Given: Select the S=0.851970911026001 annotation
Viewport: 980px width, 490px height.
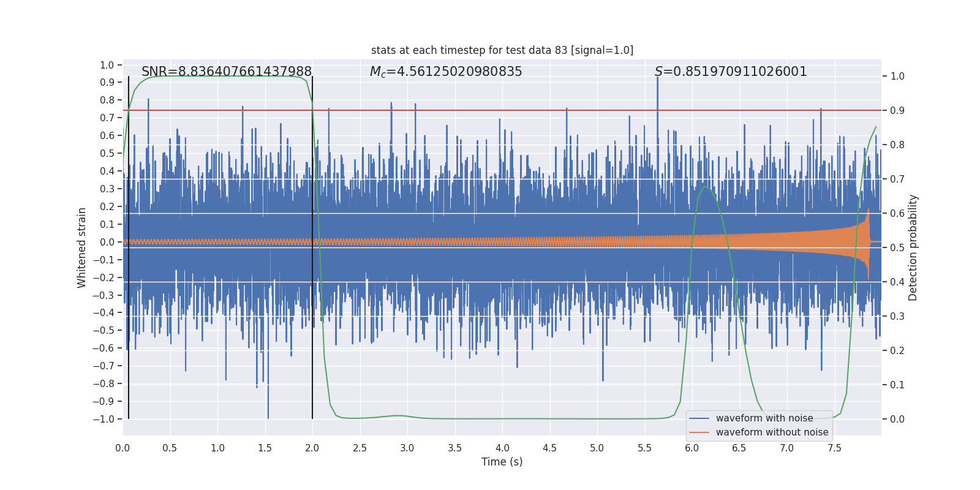Looking at the screenshot, I should coord(731,72).
